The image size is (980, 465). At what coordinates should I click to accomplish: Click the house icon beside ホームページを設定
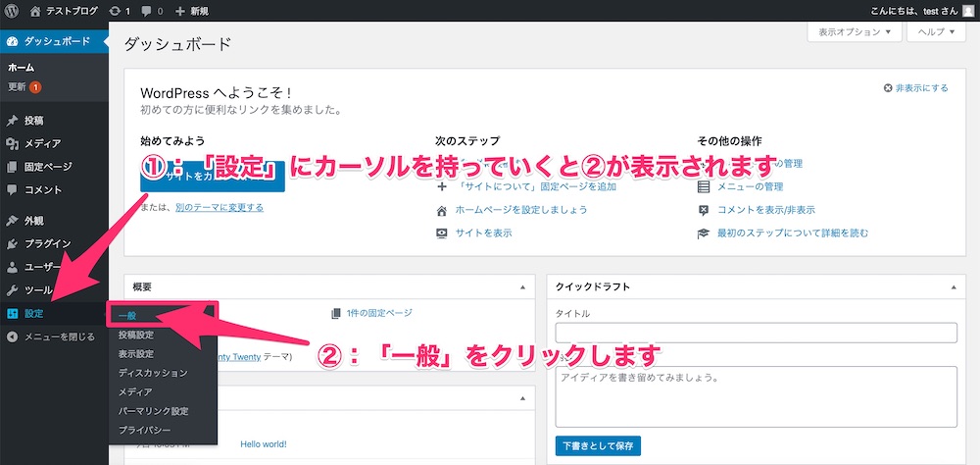(x=442, y=210)
